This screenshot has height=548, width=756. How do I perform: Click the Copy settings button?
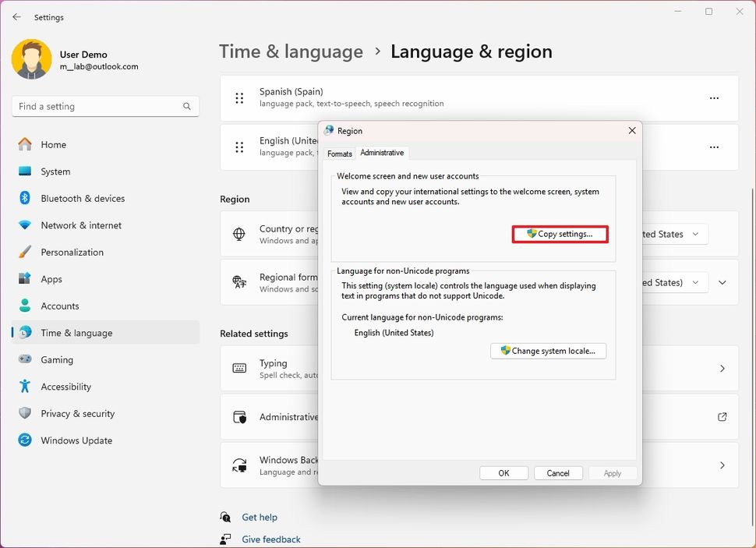click(560, 233)
